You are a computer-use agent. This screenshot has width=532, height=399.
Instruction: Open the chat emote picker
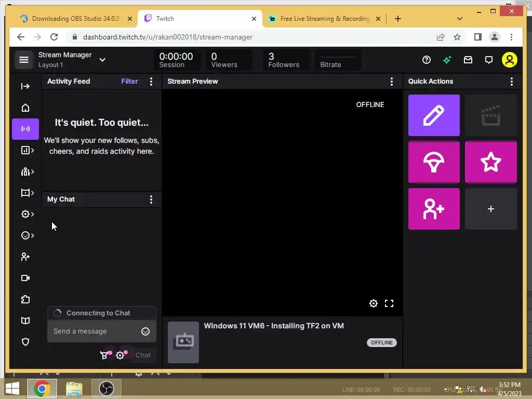tap(145, 331)
